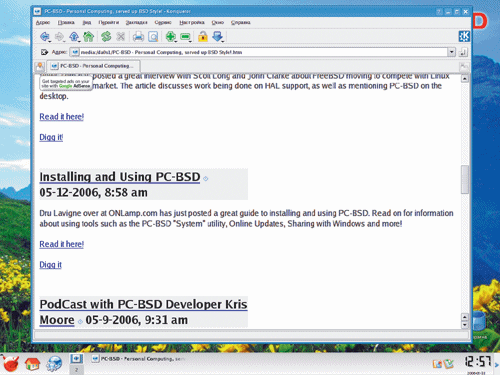500x375 pixels.
Task: Open print preview magnifier page icon
Action: click(x=153, y=36)
